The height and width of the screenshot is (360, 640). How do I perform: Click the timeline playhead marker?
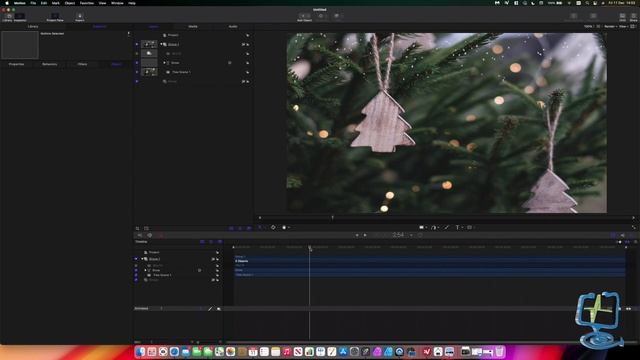click(x=310, y=248)
